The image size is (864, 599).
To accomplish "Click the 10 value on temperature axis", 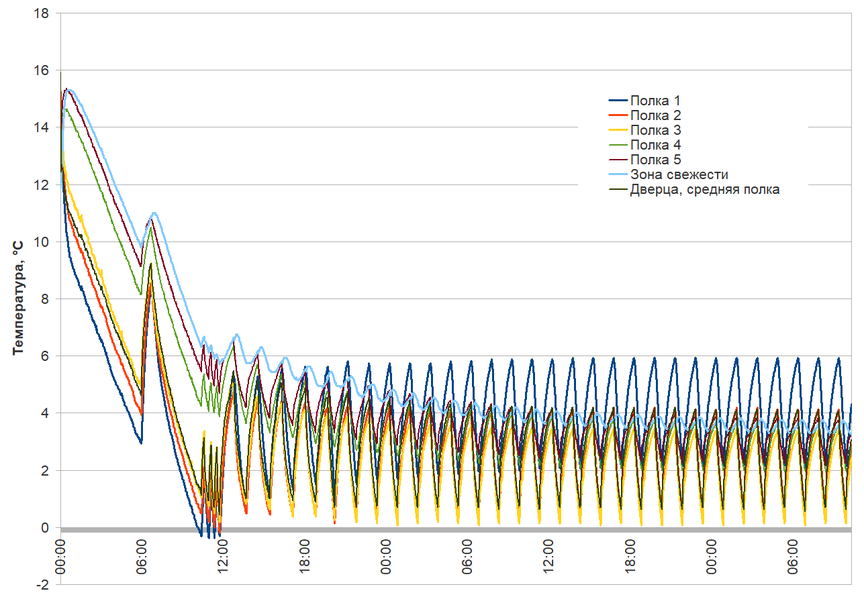I will click(41, 242).
